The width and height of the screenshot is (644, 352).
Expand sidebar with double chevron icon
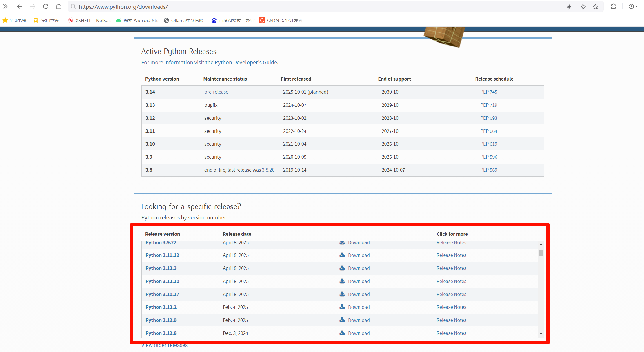coord(5,6)
